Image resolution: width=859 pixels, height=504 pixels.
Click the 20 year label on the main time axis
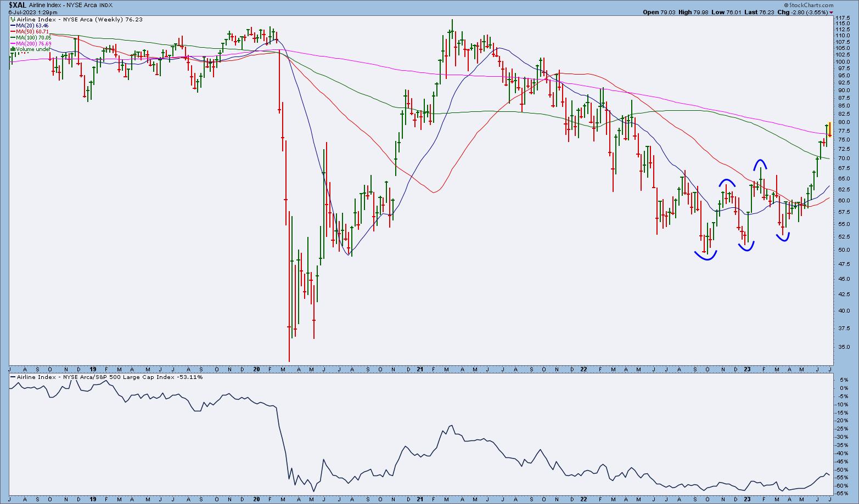(x=257, y=369)
